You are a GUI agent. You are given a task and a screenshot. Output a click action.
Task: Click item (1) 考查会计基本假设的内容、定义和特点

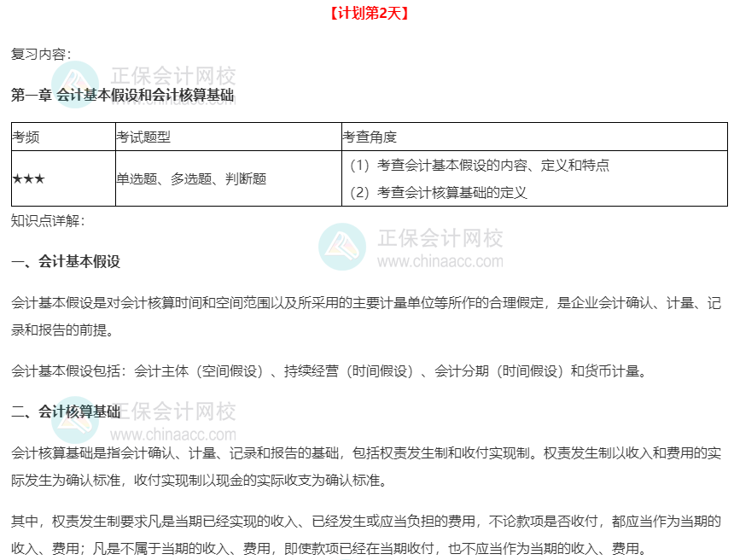pyautogui.click(x=480, y=165)
